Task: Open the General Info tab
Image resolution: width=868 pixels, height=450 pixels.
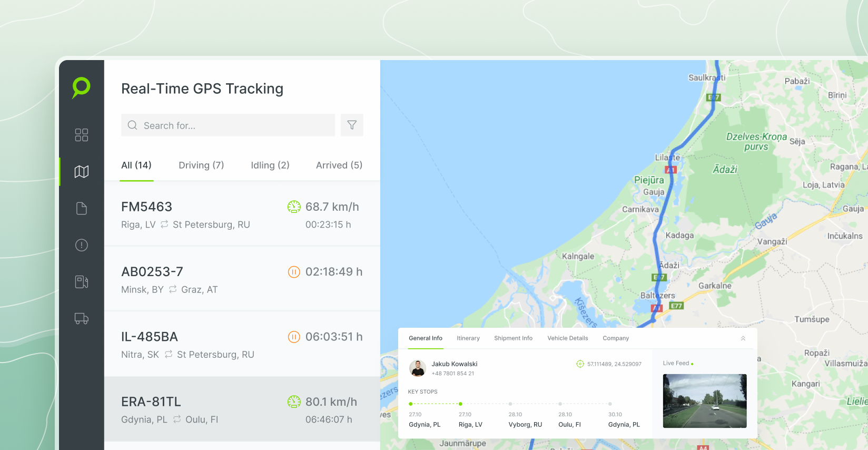Action: [426, 338]
